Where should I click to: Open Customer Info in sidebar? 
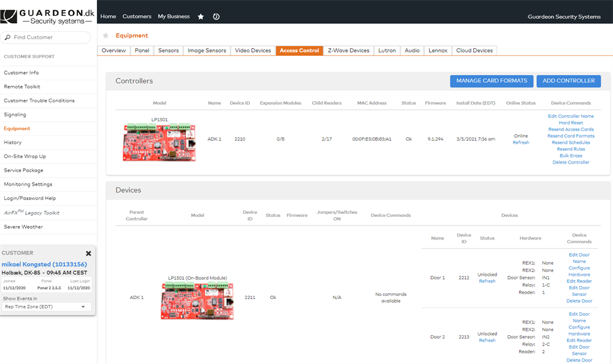coord(21,73)
